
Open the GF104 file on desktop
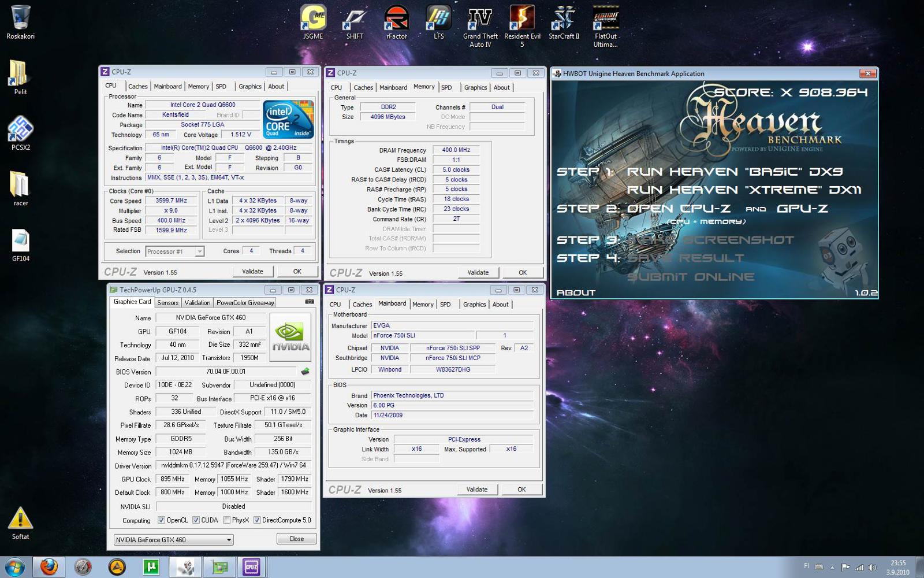pos(20,244)
